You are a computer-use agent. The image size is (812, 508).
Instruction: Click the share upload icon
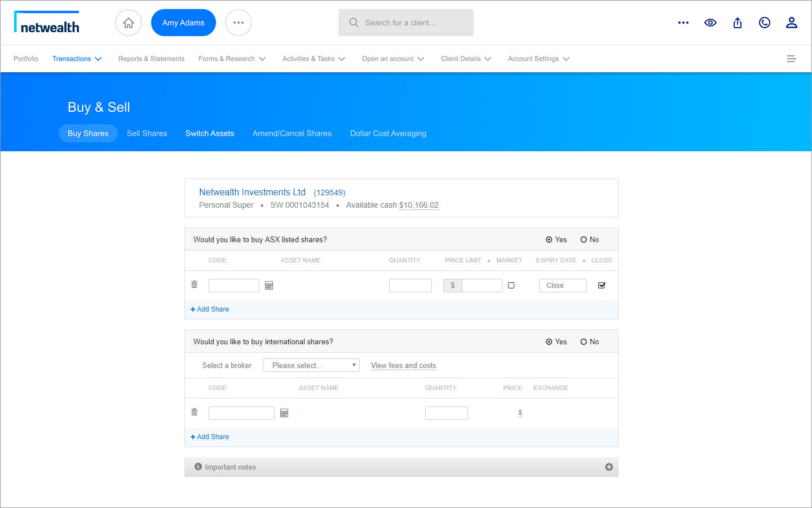click(x=738, y=23)
